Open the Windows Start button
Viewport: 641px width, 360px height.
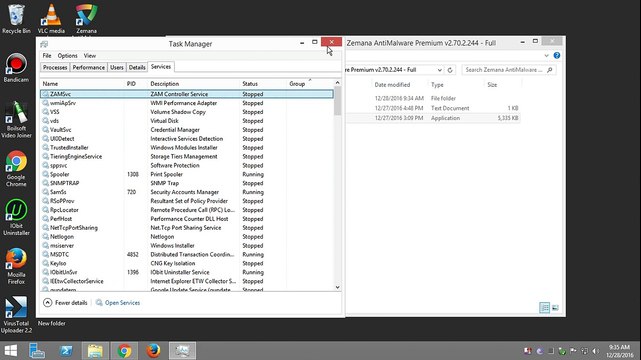point(11,351)
